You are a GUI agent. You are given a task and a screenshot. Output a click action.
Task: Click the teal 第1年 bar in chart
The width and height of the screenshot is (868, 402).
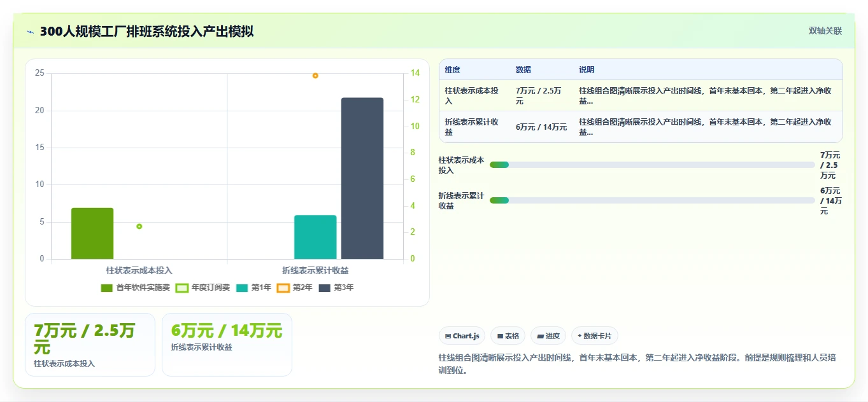point(315,237)
